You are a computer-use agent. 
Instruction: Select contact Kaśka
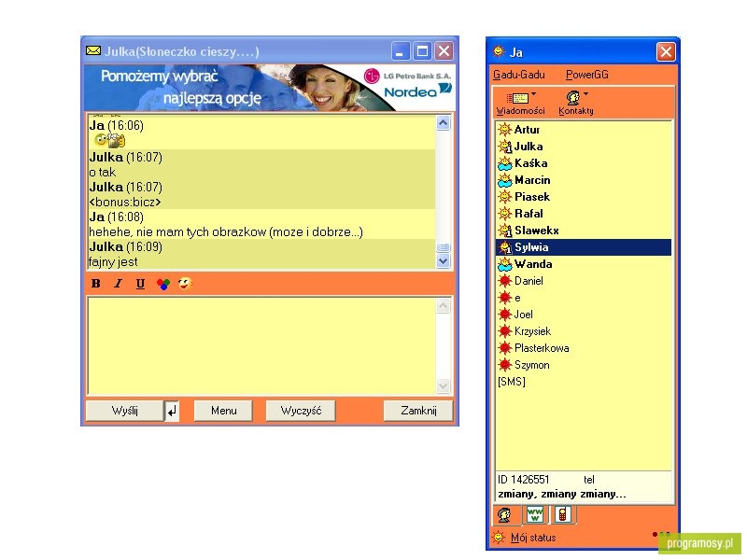coord(584,163)
